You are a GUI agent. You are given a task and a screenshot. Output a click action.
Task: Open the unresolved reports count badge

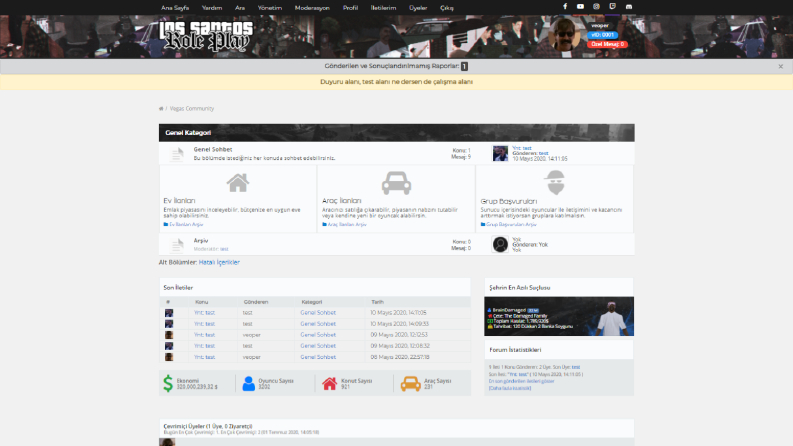(x=464, y=66)
